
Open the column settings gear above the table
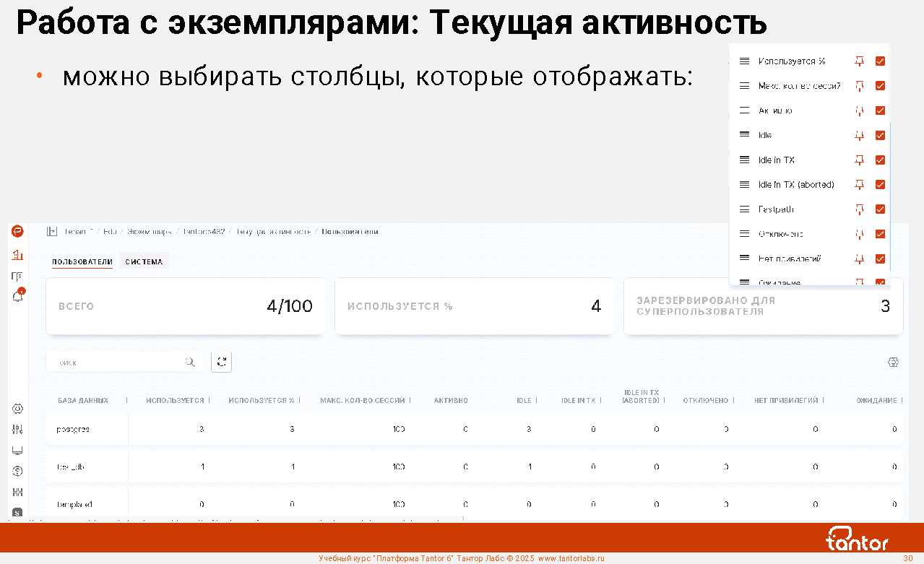click(x=893, y=362)
